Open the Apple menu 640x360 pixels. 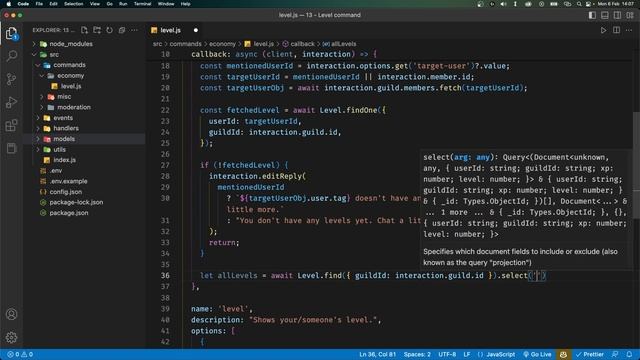click(x=9, y=4)
